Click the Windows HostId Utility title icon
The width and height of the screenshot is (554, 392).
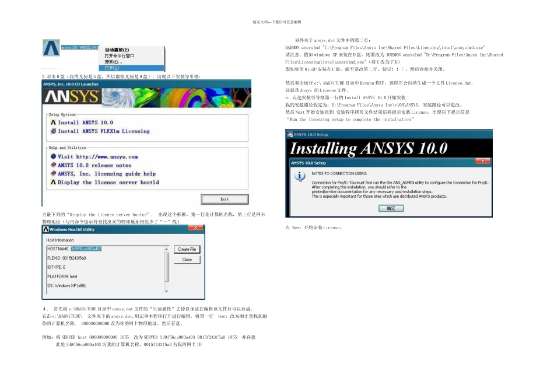[x=46, y=229]
